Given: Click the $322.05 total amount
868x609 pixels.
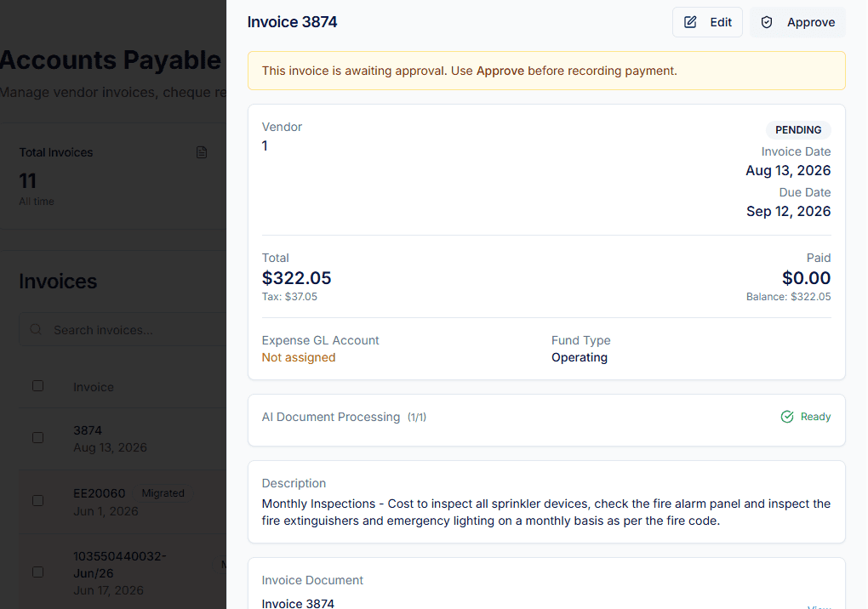Looking at the screenshot, I should click(x=296, y=277).
